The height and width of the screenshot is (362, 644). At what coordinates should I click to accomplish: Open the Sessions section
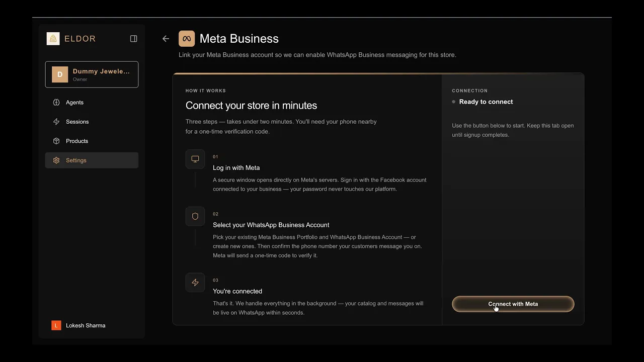click(x=92, y=122)
